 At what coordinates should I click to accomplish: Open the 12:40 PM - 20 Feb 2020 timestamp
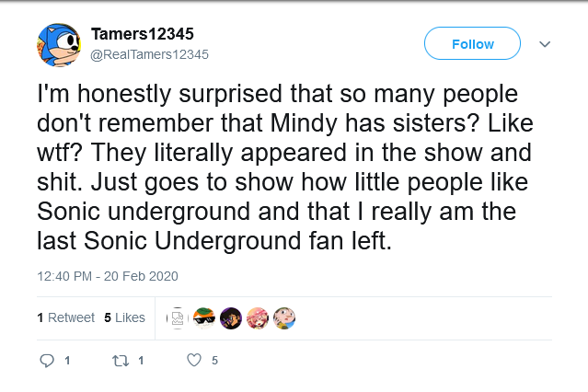tap(108, 275)
